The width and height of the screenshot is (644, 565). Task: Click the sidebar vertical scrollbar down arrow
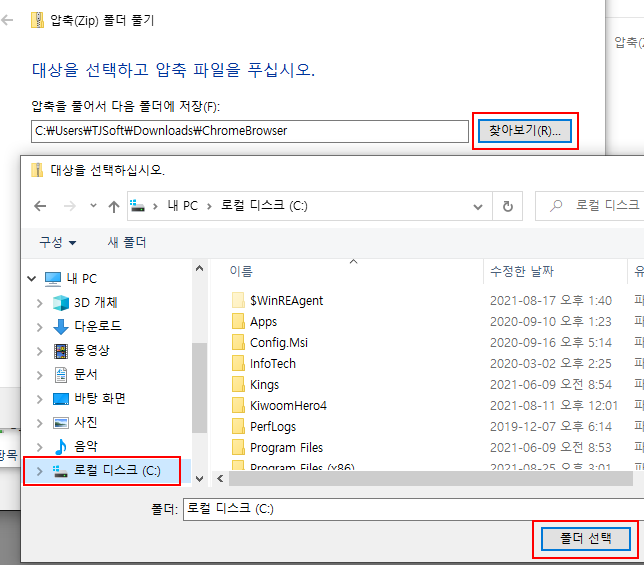point(198,479)
